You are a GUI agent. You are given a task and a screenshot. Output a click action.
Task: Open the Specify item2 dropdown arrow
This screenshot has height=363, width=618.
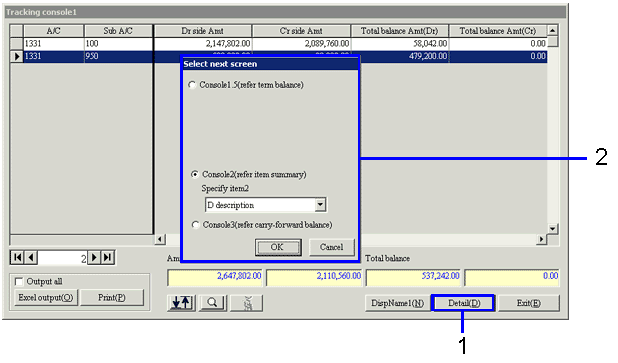click(x=320, y=205)
